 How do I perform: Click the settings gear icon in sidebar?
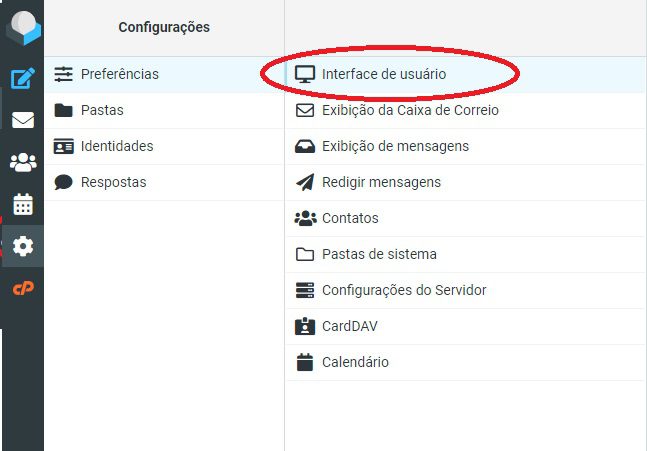tap(23, 246)
